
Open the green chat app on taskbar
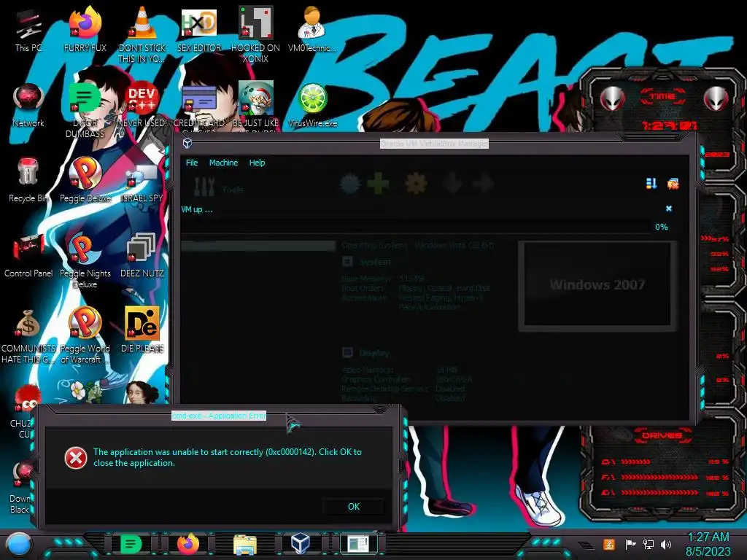[131, 544]
